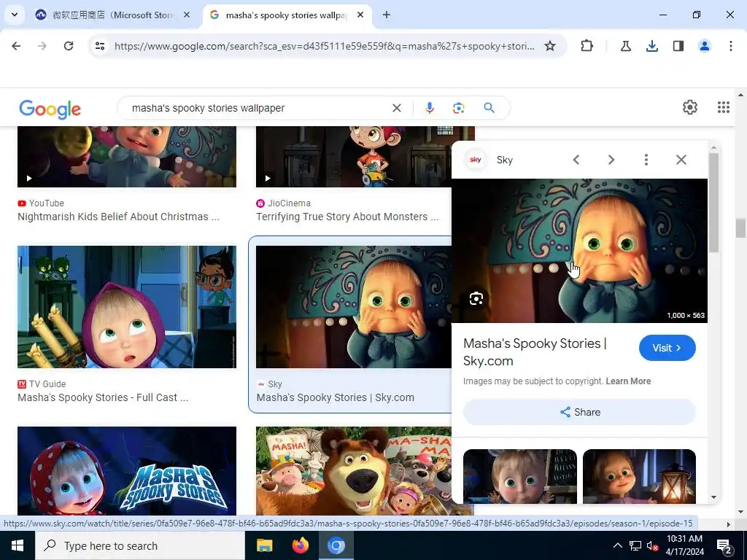
Task: Open the YouTube Nightmarish Kids Belief video thumbnail
Action: point(127,157)
